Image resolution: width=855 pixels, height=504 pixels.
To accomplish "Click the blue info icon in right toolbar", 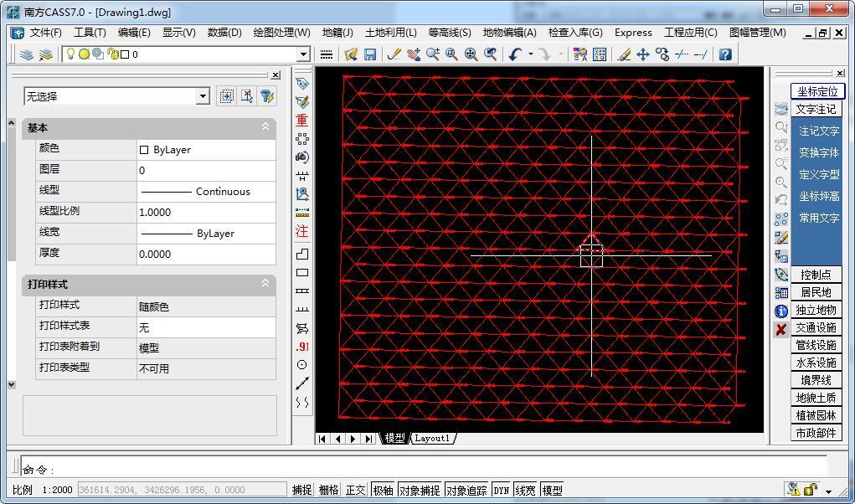I will [x=781, y=311].
